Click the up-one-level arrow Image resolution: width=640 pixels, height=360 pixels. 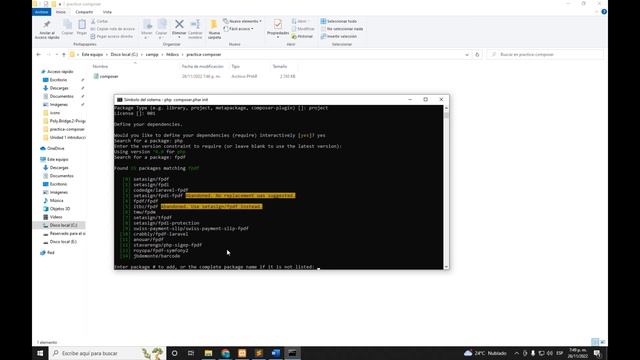click(x=64, y=54)
